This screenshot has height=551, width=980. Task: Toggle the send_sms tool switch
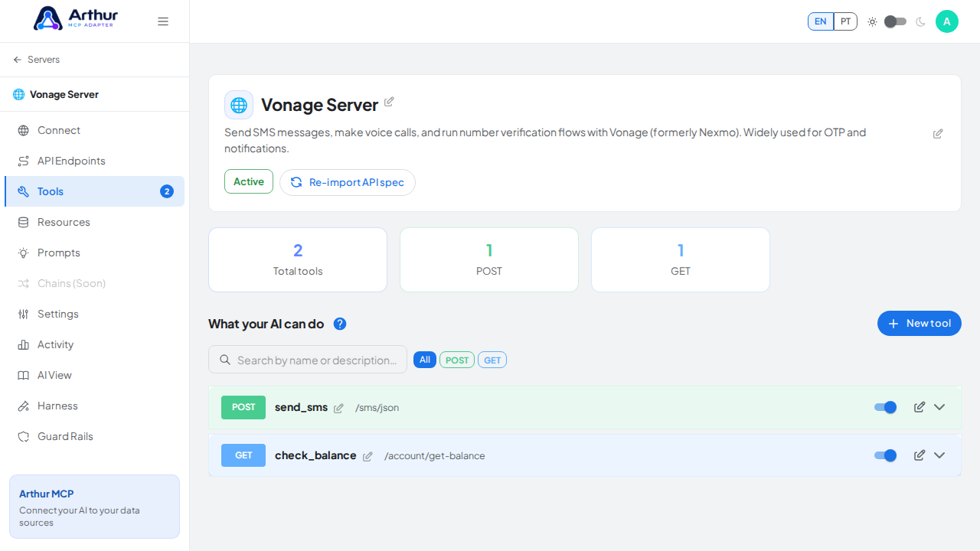(x=886, y=407)
